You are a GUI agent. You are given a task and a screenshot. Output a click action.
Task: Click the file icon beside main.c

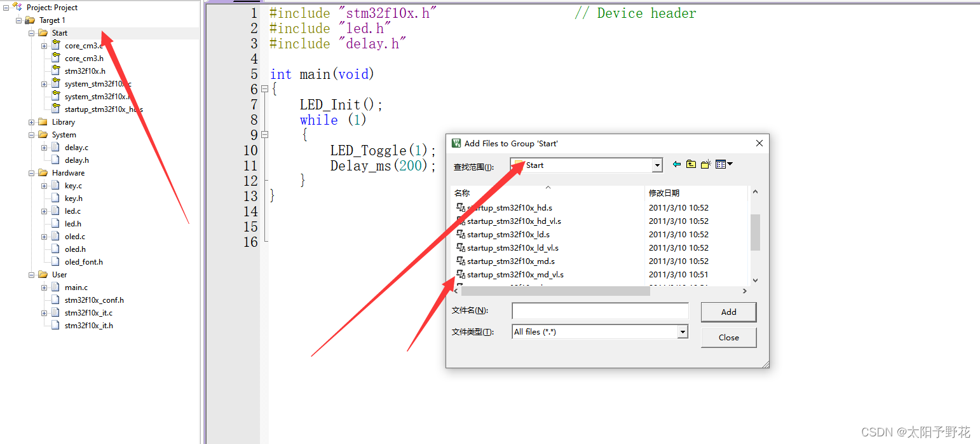56,287
